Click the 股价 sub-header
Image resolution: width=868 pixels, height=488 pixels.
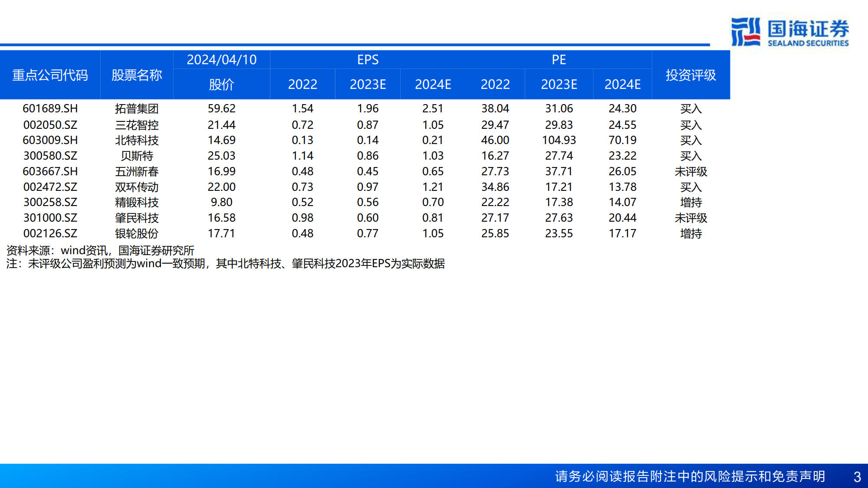click(221, 84)
